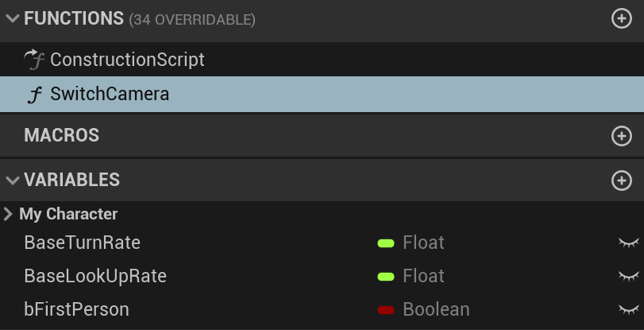Image resolution: width=644 pixels, height=330 pixels.
Task: Click the ConstructionScript function icon
Action: click(x=34, y=59)
